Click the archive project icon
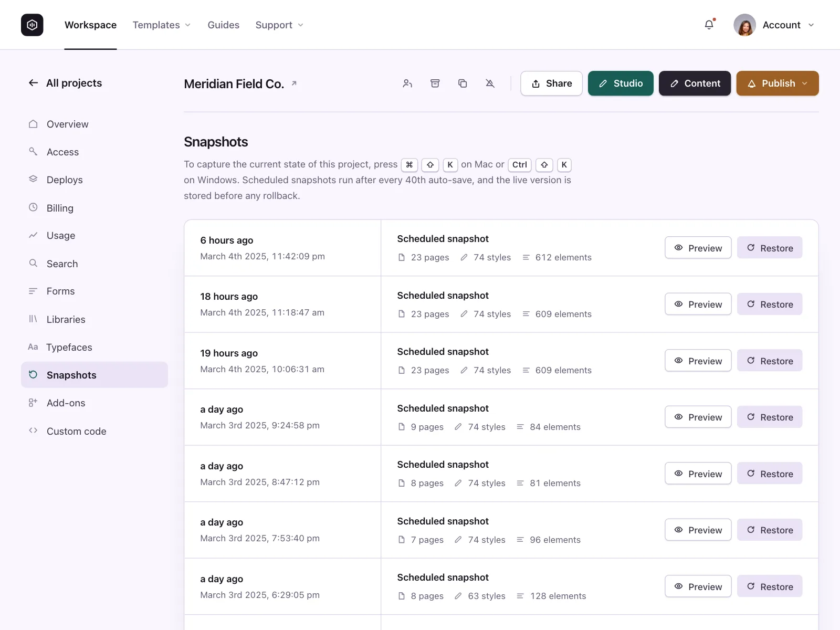This screenshot has height=630, width=840. [435, 83]
